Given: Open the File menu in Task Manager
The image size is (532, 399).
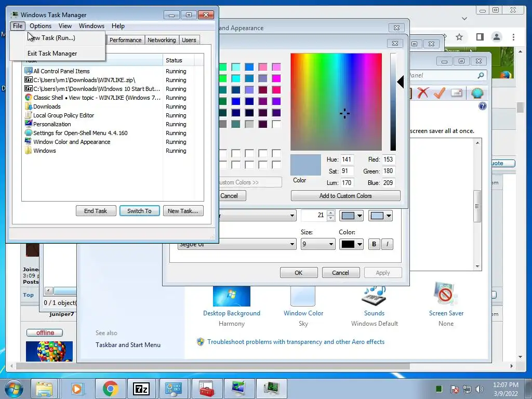Looking at the screenshot, I should pyautogui.click(x=18, y=26).
